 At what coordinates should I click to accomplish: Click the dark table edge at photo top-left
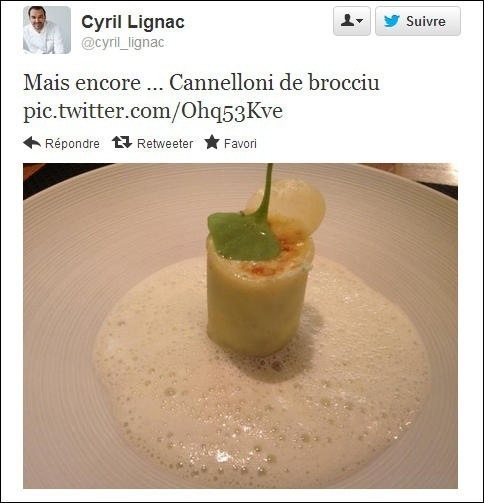pyautogui.click(x=60, y=177)
